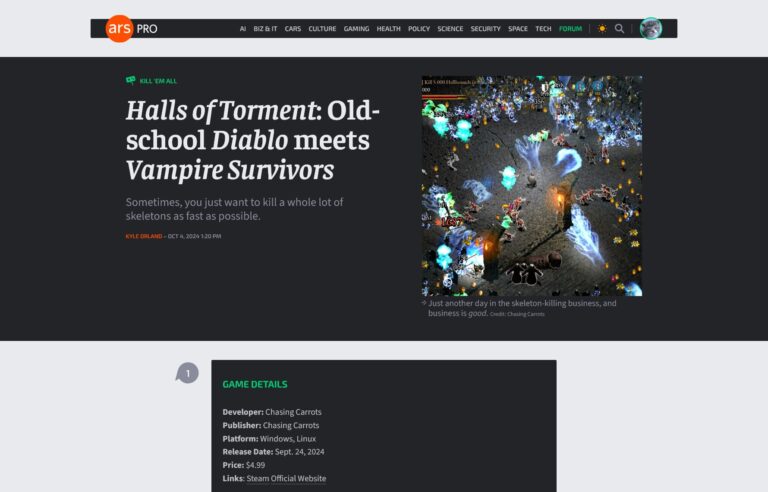
Task: Visit the Forum link in navigation
Action: [570, 29]
